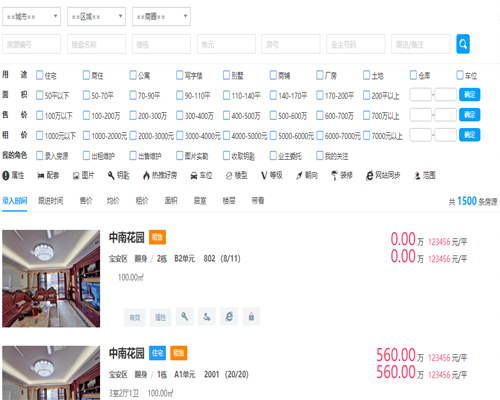Click the browser sync icon on first listing
This screenshot has width=500, height=400.
pyautogui.click(x=229, y=316)
